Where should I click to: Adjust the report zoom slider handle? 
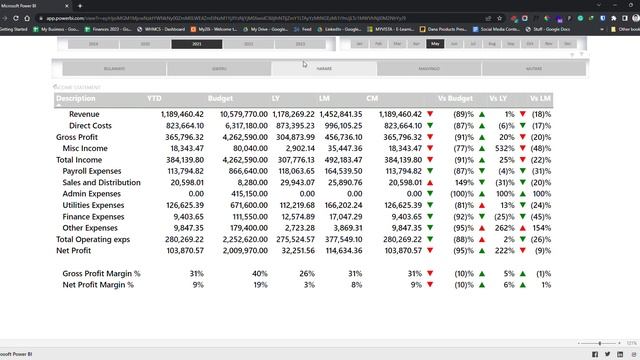pos(600,343)
